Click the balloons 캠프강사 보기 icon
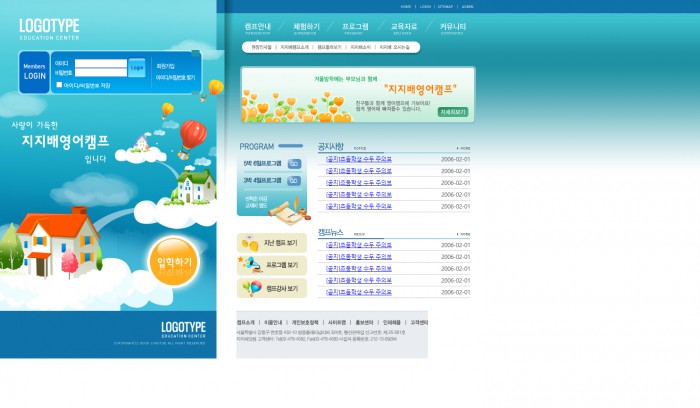 coord(250,289)
